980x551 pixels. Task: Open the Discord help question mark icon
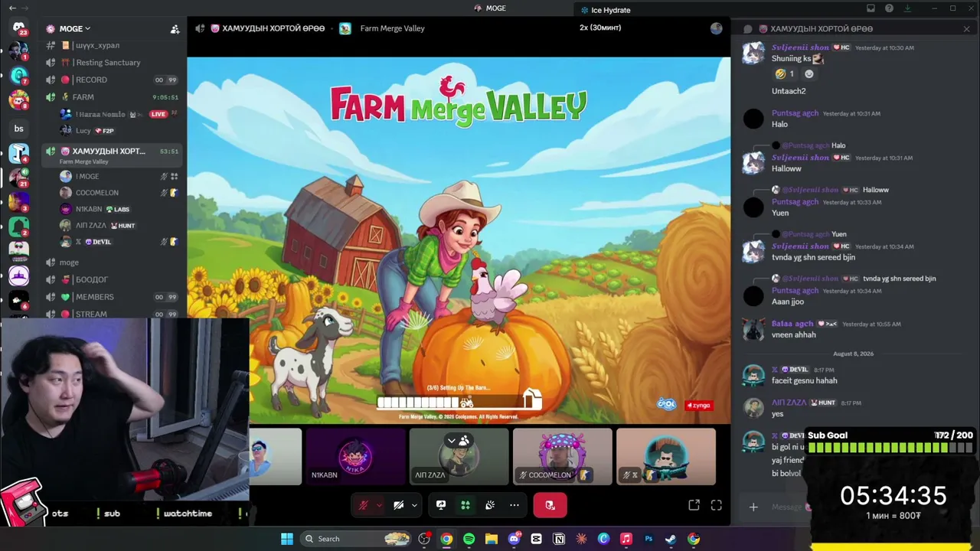(x=889, y=8)
